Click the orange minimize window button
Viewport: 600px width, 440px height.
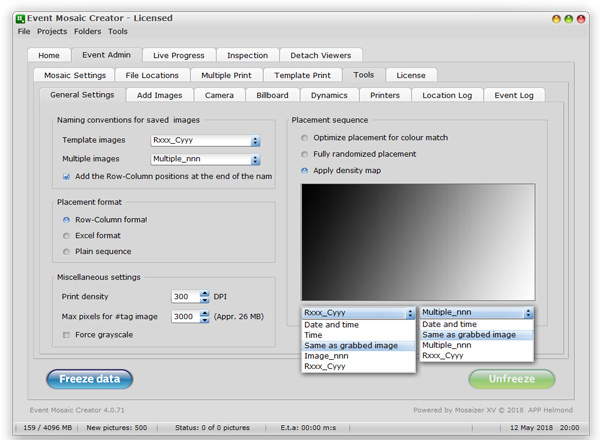[556, 19]
